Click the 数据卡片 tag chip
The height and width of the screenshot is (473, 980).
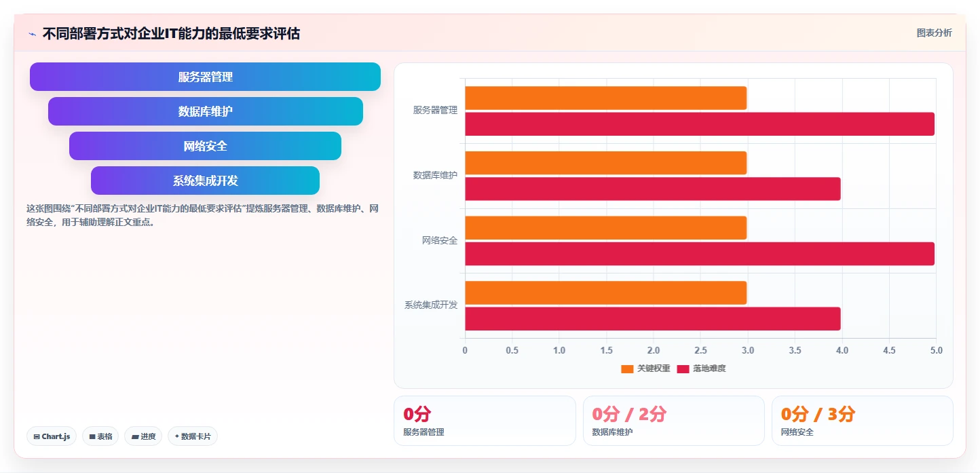[x=193, y=436]
